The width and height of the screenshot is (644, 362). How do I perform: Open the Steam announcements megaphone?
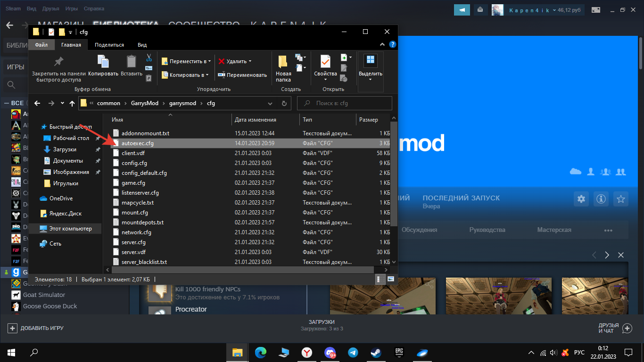[462, 9]
